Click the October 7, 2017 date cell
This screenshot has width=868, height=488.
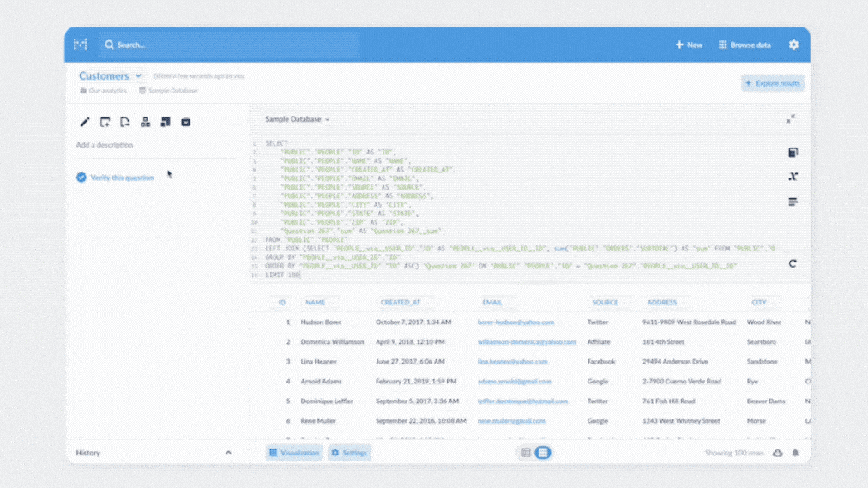point(413,322)
